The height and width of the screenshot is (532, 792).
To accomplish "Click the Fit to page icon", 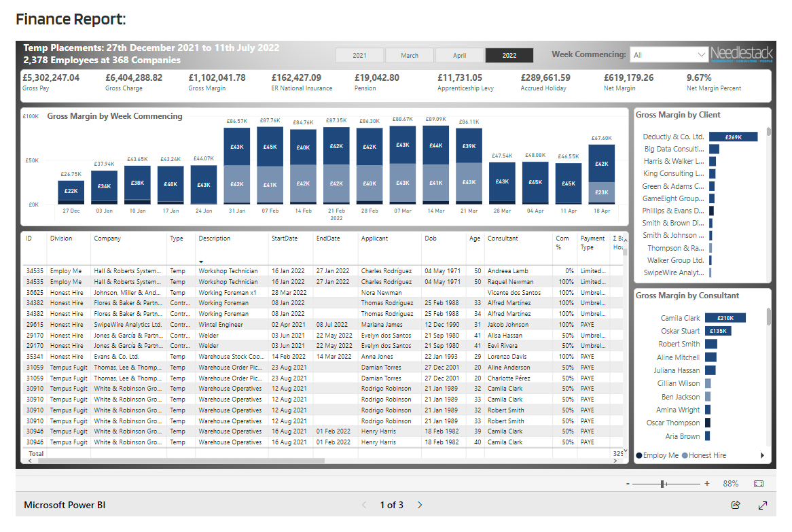I will pyautogui.click(x=758, y=484).
